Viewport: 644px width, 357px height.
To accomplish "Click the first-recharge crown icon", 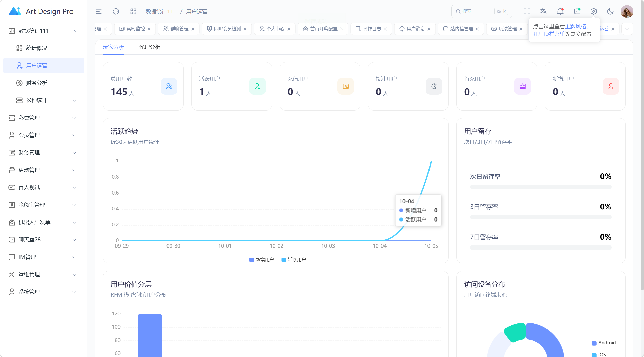I will [522, 86].
